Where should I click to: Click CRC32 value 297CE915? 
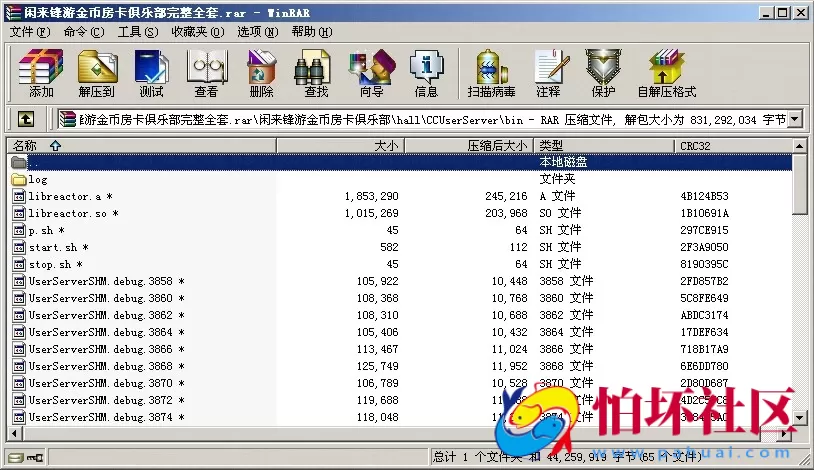point(704,230)
